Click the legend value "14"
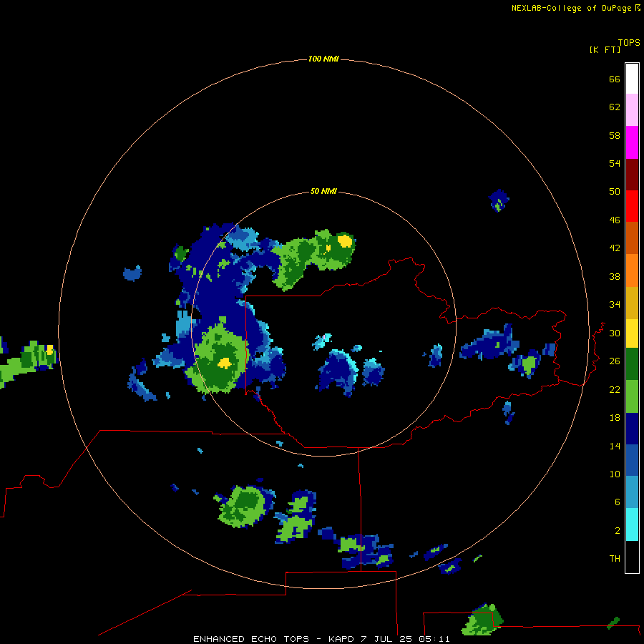 pyautogui.click(x=615, y=446)
